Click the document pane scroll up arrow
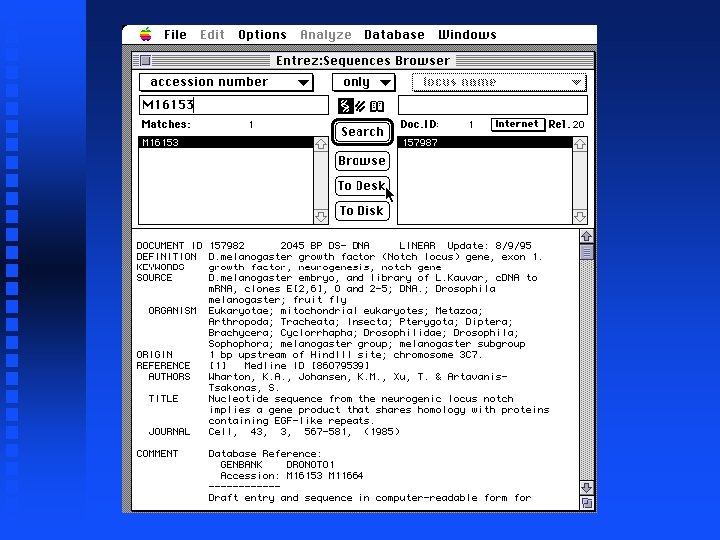This screenshot has height=540, width=720. click(x=586, y=236)
